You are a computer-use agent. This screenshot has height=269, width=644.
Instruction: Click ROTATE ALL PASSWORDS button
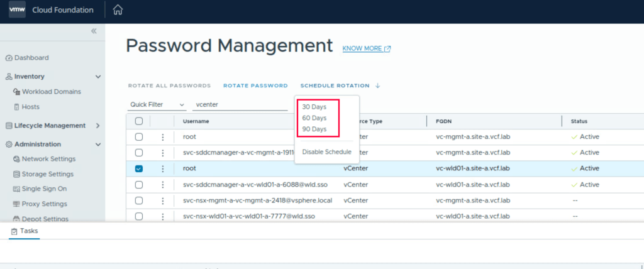pyautogui.click(x=169, y=86)
